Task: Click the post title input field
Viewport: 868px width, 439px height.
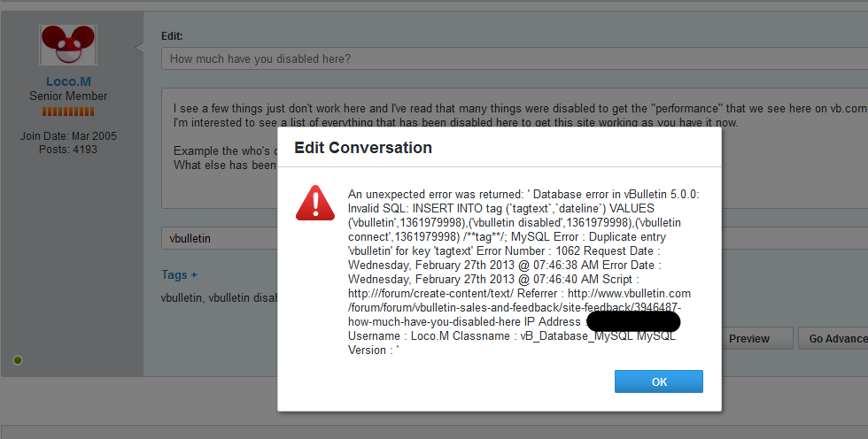Action: [515, 58]
